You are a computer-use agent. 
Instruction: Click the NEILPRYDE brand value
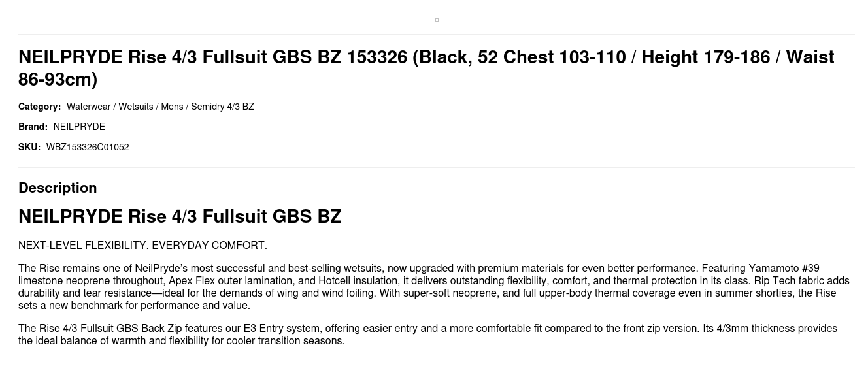[79, 127]
